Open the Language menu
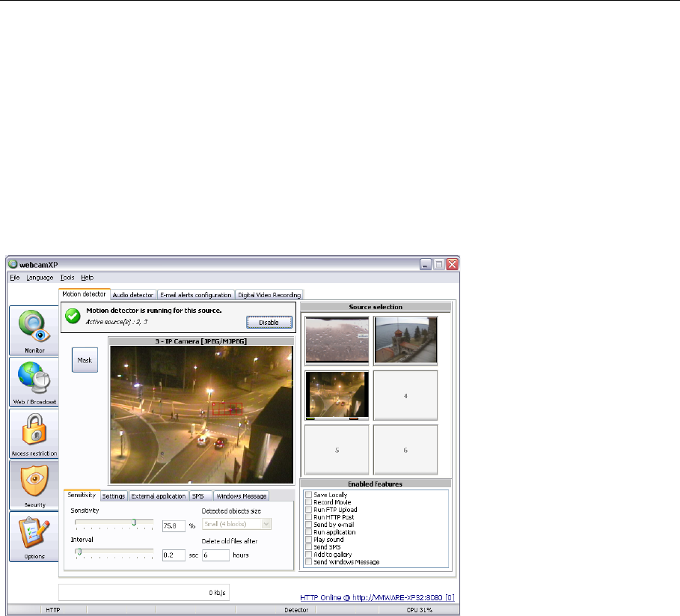The width and height of the screenshot is (680, 616). pos(40,278)
